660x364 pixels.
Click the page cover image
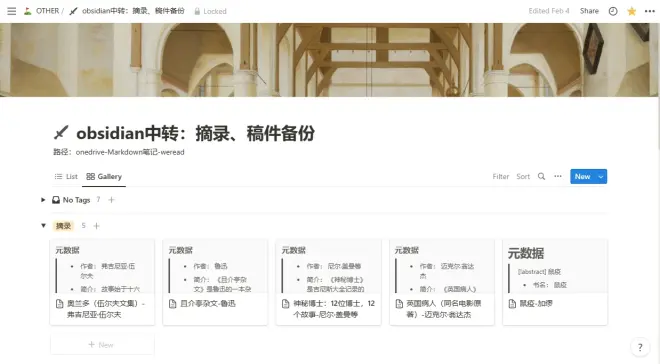(x=329, y=60)
